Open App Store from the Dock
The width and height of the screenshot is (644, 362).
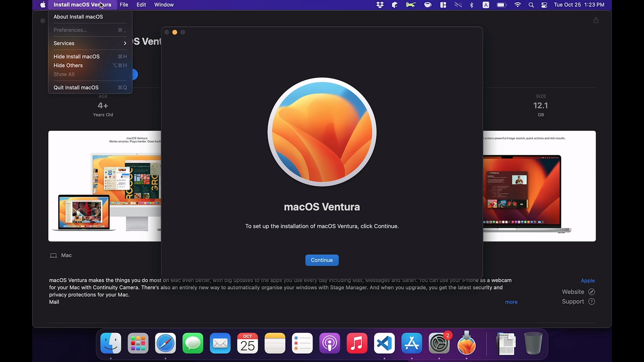(412, 343)
